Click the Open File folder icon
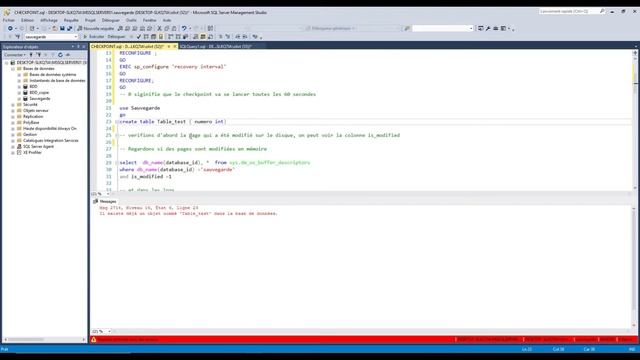Image resolution: width=640 pixels, height=360 pixels. [55, 29]
